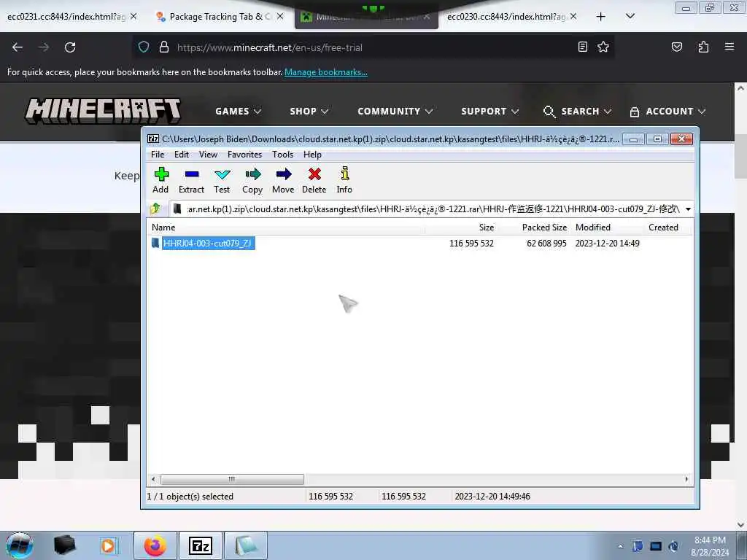This screenshot has height=560, width=747.
Task: Click the site security padlock icon
Action: 164,47
